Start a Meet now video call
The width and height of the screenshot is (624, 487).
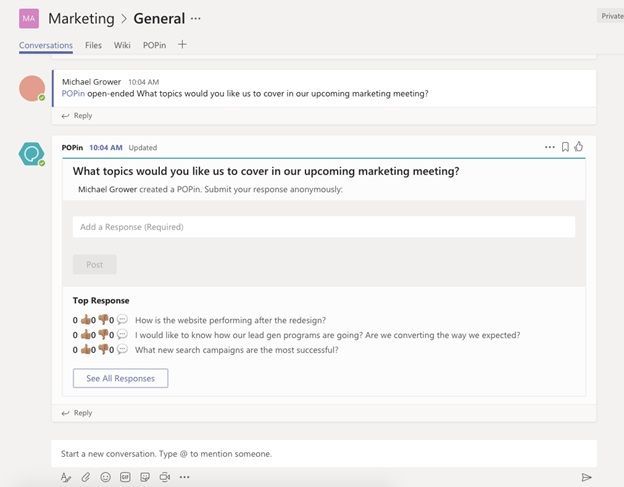click(x=164, y=477)
